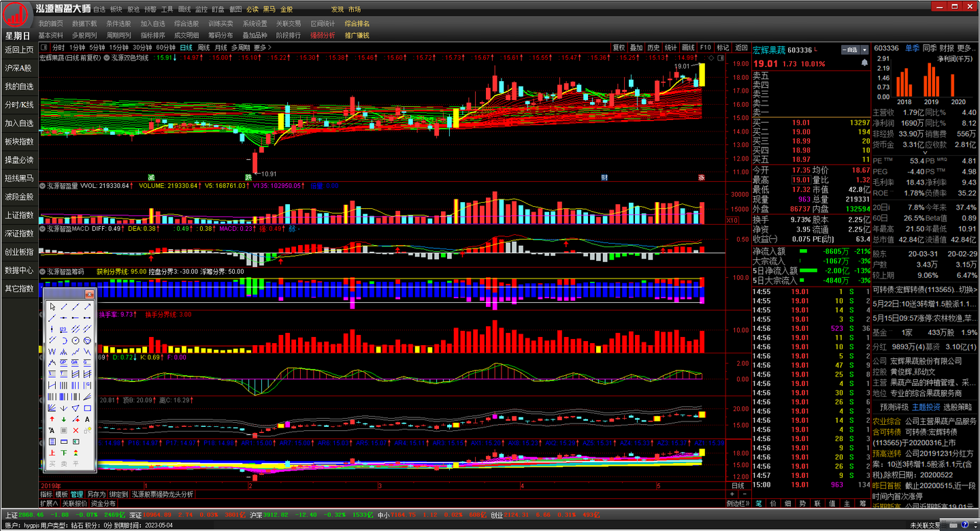Switch chart to 周线 period

pyautogui.click(x=203, y=48)
